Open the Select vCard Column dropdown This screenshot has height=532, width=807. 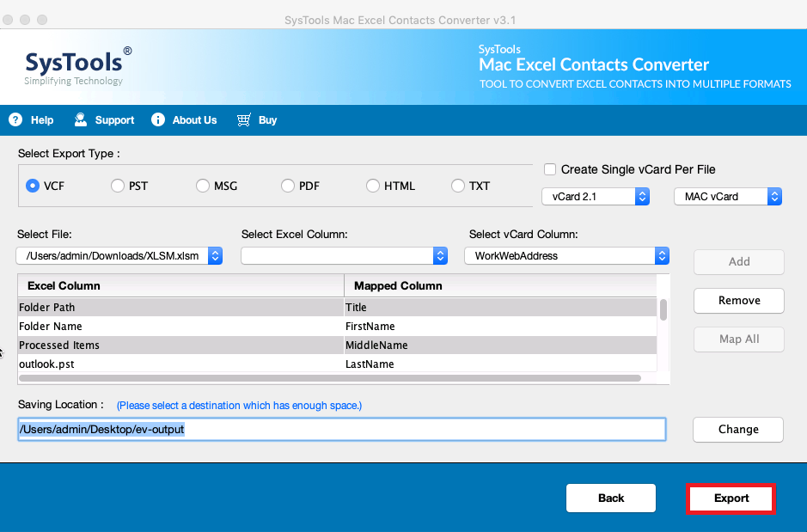[661, 255]
